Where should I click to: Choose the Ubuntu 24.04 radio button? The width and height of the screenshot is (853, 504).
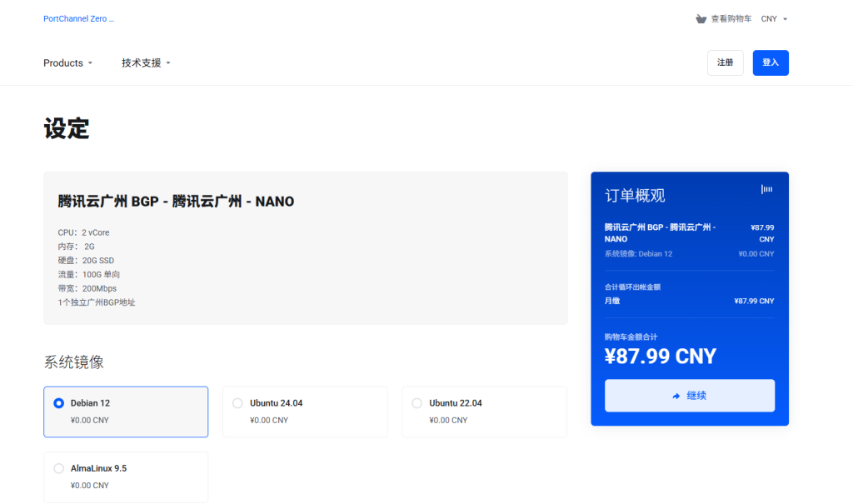pyautogui.click(x=237, y=403)
